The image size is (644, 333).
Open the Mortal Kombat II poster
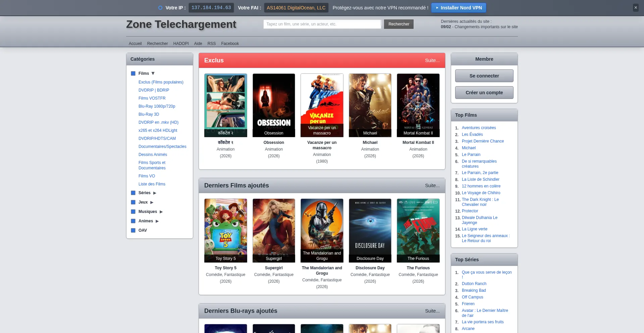click(x=418, y=105)
